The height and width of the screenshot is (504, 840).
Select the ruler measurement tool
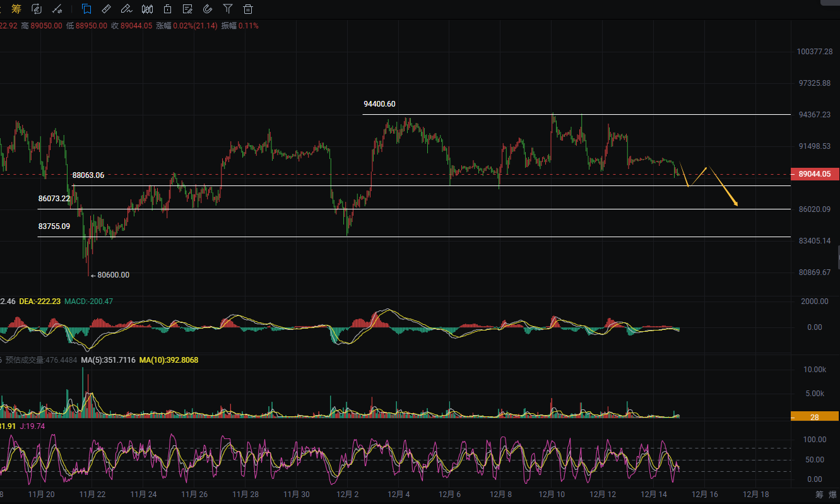click(x=106, y=9)
